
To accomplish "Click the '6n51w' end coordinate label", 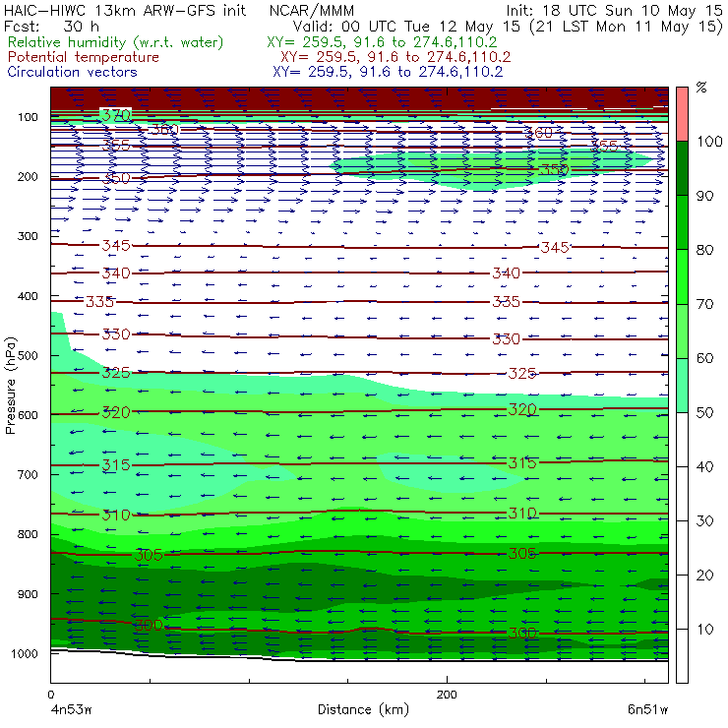I will pyautogui.click(x=647, y=710).
